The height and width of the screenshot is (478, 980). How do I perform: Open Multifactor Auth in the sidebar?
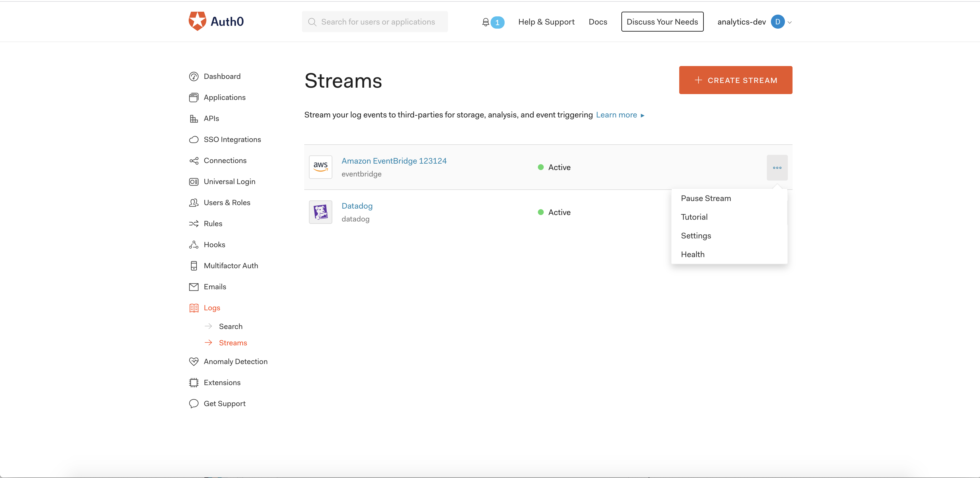[x=230, y=266]
